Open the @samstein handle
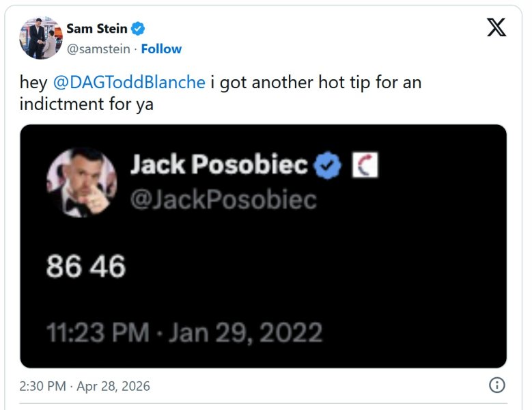The width and height of the screenshot is (532, 410). pyautogui.click(x=98, y=49)
